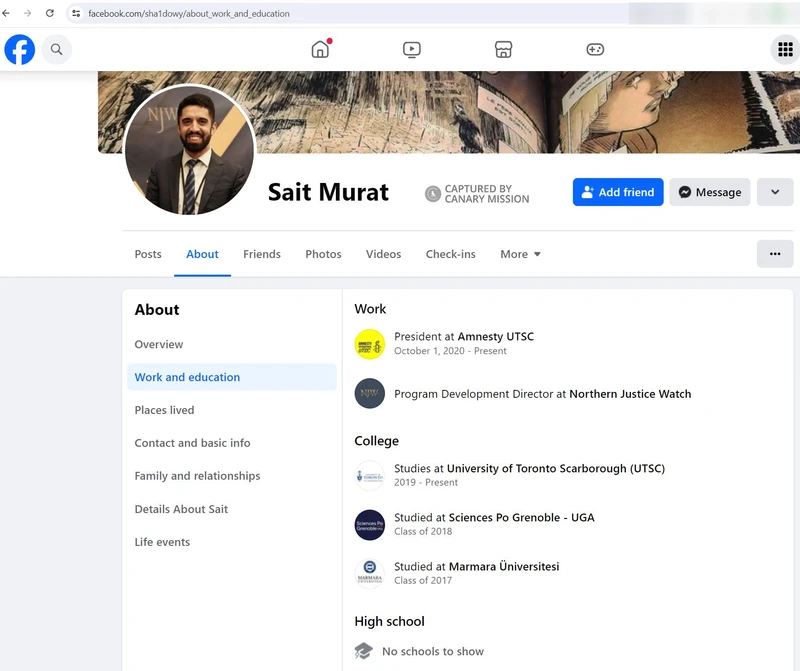Click the Add friend button

pyautogui.click(x=618, y=192)
